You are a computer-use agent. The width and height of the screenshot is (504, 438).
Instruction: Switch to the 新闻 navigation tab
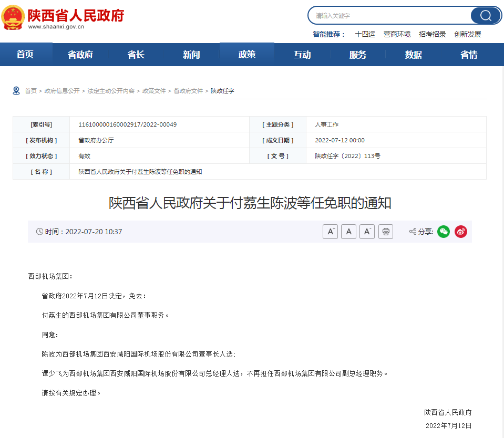[x=191, y=54]
